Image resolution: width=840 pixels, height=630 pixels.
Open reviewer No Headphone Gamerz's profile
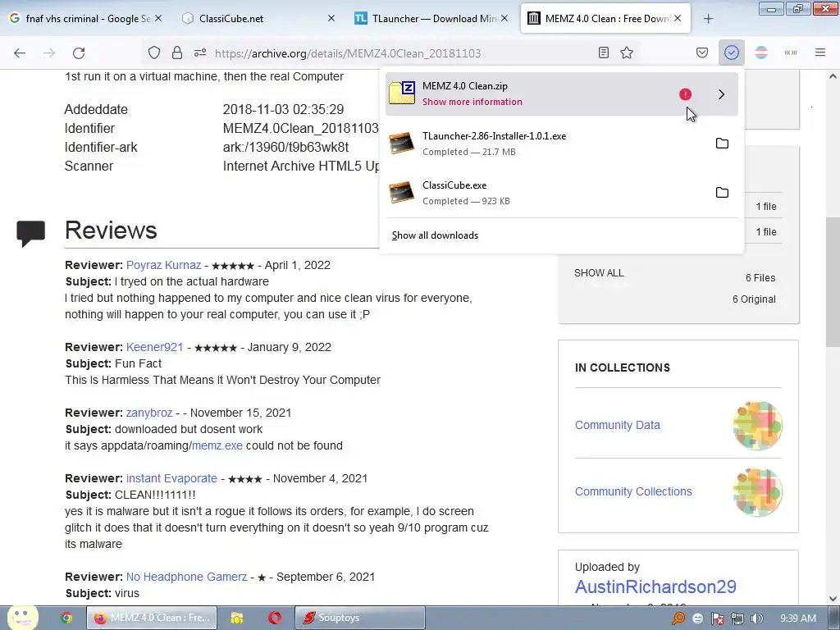click(186, 577)
